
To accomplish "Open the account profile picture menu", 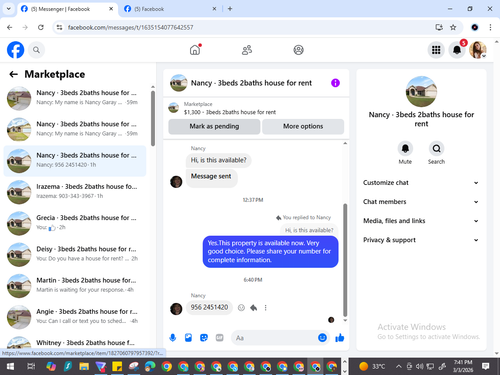I will [x=478, y=50].
